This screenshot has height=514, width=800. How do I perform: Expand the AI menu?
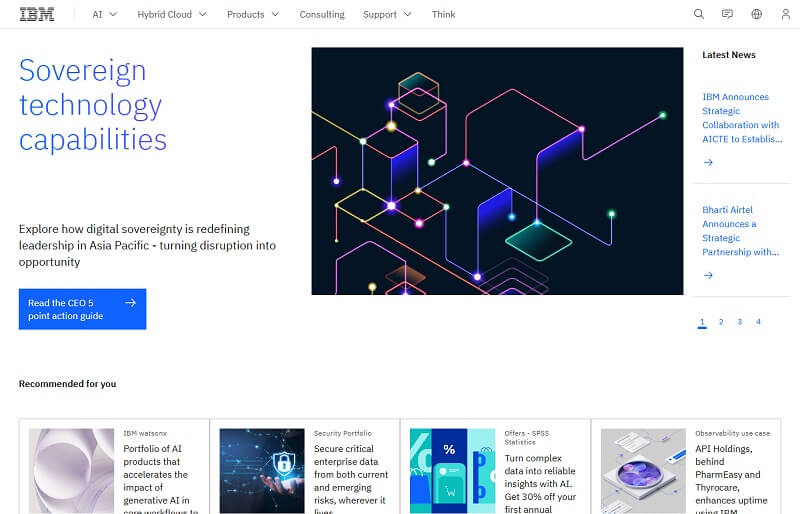point(105,14)
